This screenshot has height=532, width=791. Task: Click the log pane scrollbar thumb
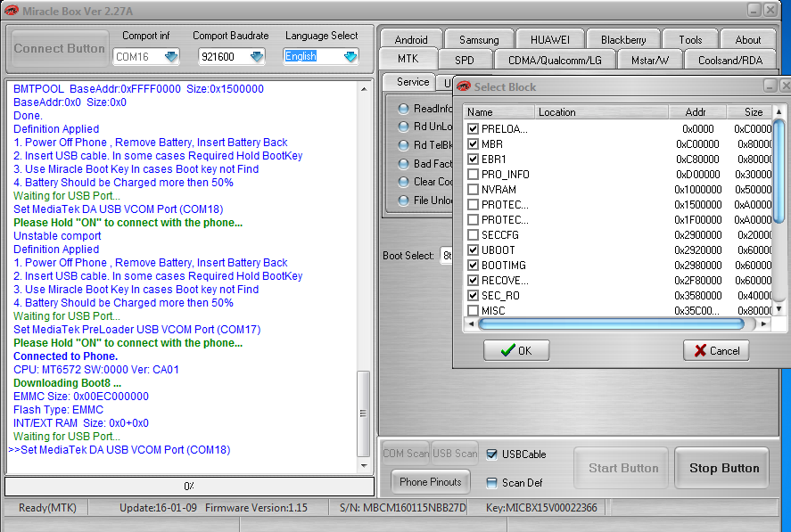coord(363,413)
